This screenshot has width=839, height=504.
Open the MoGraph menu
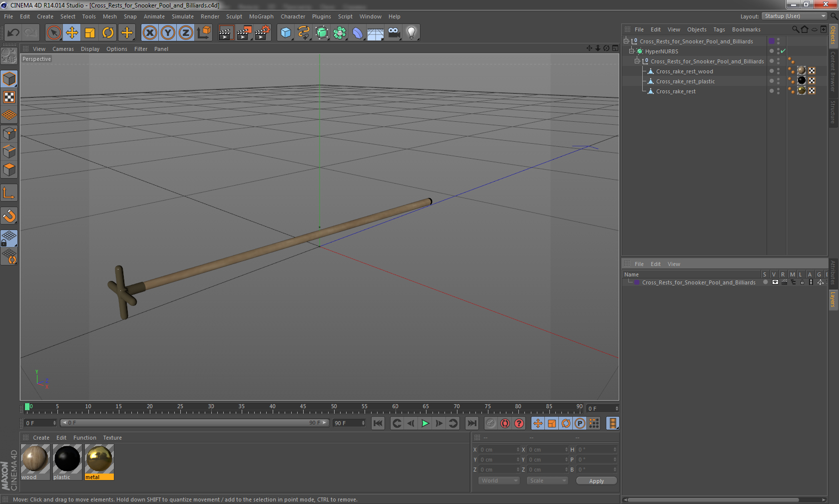(262, 16)
